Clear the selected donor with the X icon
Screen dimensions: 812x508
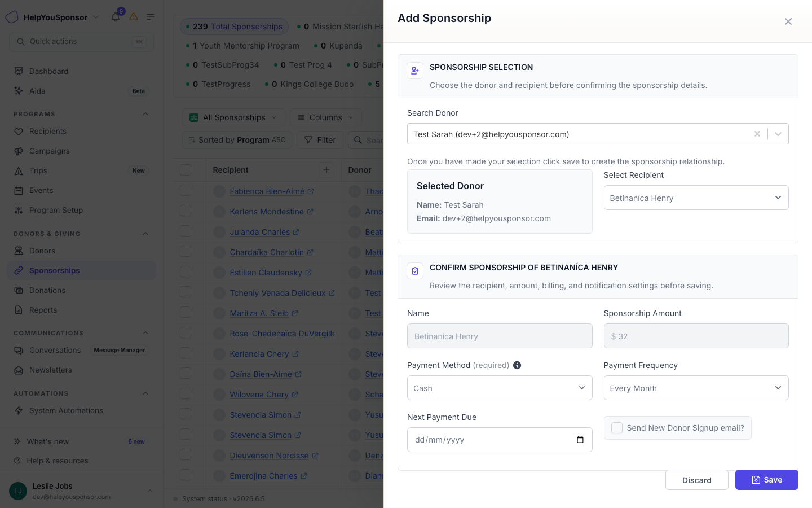pos(757,134)
